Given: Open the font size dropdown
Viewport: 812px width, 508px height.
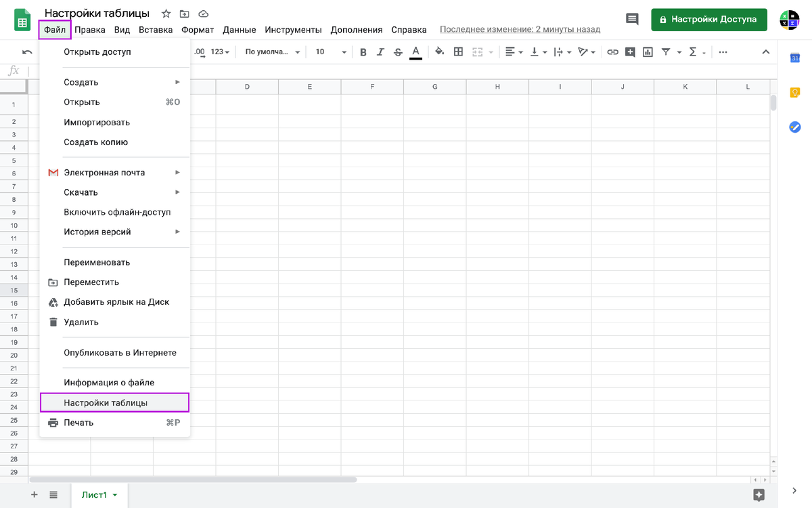Looking at the screenshot, I should click(x=331, y=51).
